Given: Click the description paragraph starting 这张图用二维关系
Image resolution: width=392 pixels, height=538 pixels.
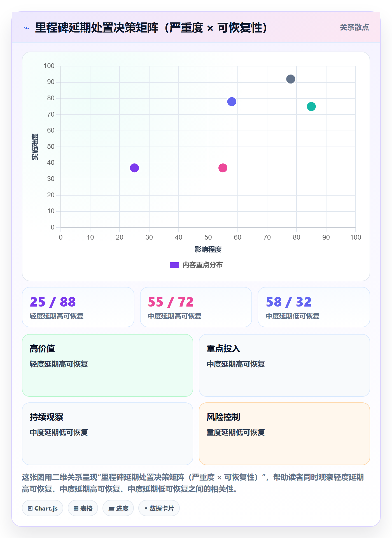Looking at the screenshot, I should click(x=193, y=483).
